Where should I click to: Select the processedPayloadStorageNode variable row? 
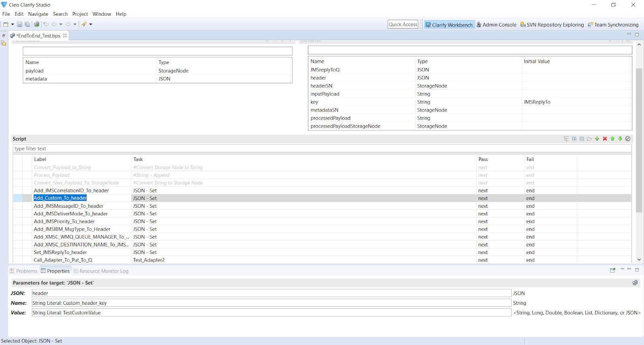[x=470, y=126]
